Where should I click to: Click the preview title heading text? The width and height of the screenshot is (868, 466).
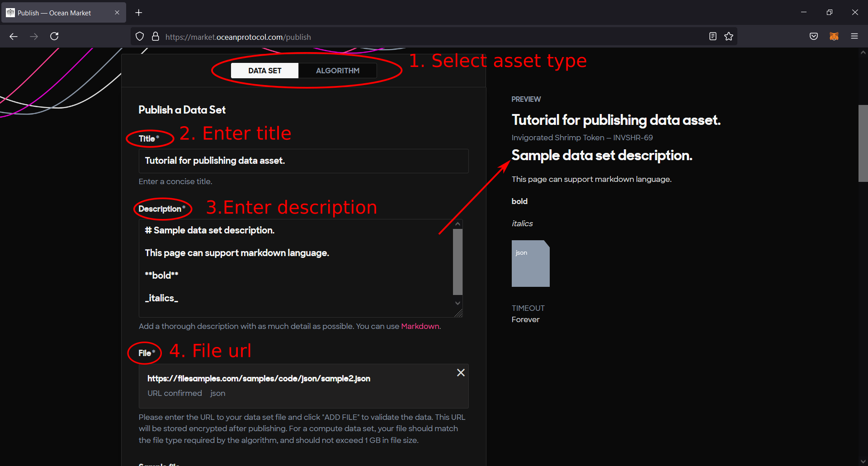tap(616, 120)
